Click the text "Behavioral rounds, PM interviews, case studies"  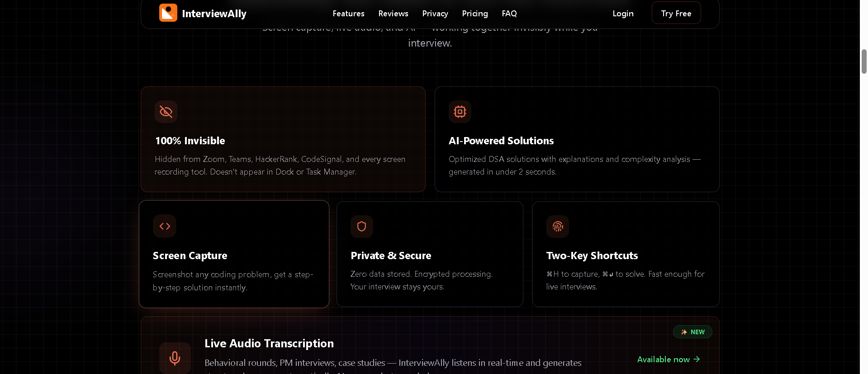295,363
